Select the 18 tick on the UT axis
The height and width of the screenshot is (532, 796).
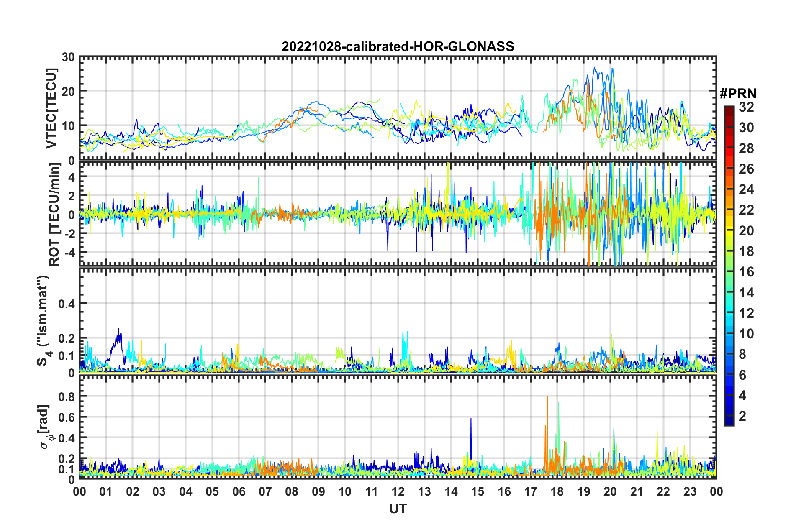557,491
